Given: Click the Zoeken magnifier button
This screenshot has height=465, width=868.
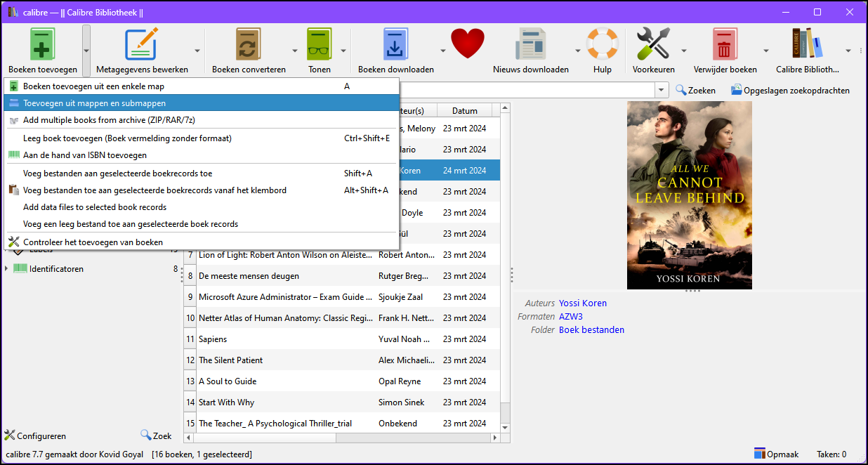Looking at the screenshot, I should tap(696, 91).
